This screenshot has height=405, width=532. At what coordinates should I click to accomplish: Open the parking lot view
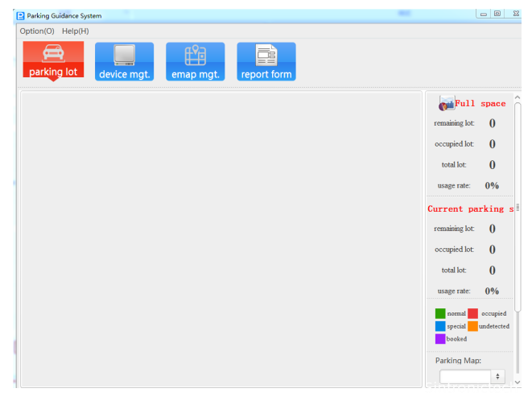[53, 61]
